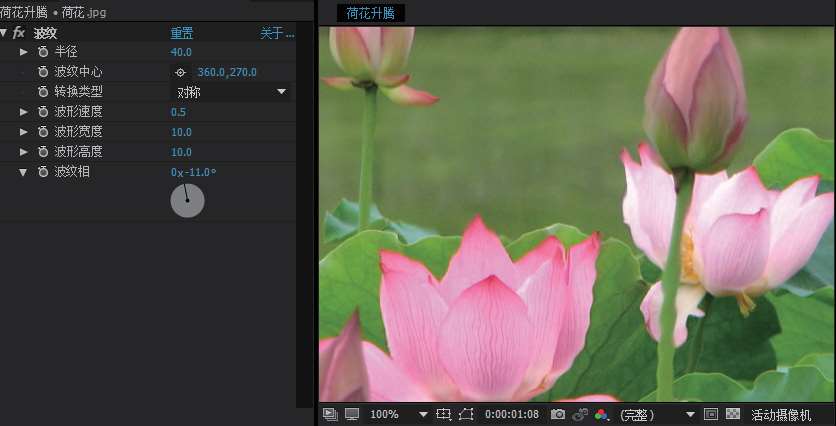Click the 重置 reset link

(182, 33)
